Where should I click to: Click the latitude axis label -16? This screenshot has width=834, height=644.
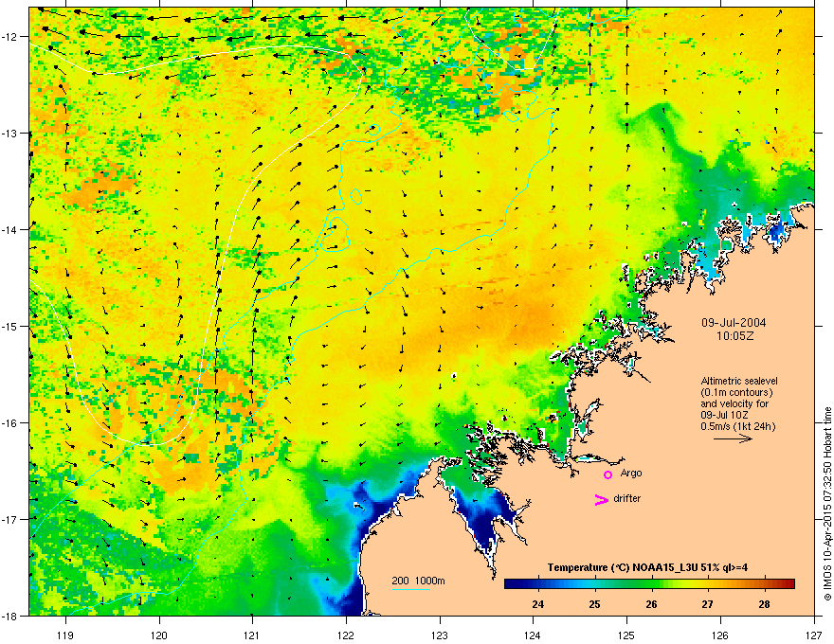pyautogui.click(x=9, y=423)
